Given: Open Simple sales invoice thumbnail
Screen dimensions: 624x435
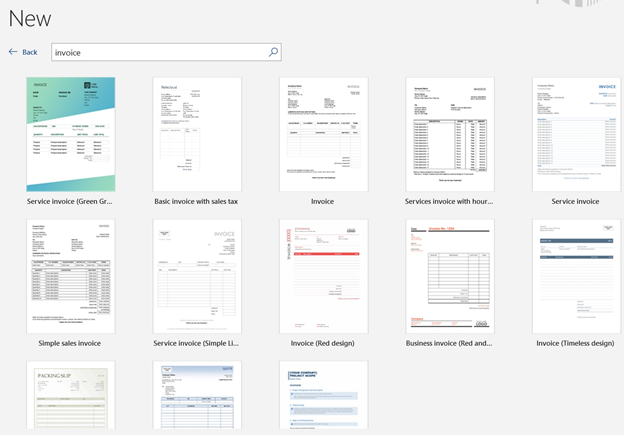Looking at the screenshot, I should click(x=71, y=276).
